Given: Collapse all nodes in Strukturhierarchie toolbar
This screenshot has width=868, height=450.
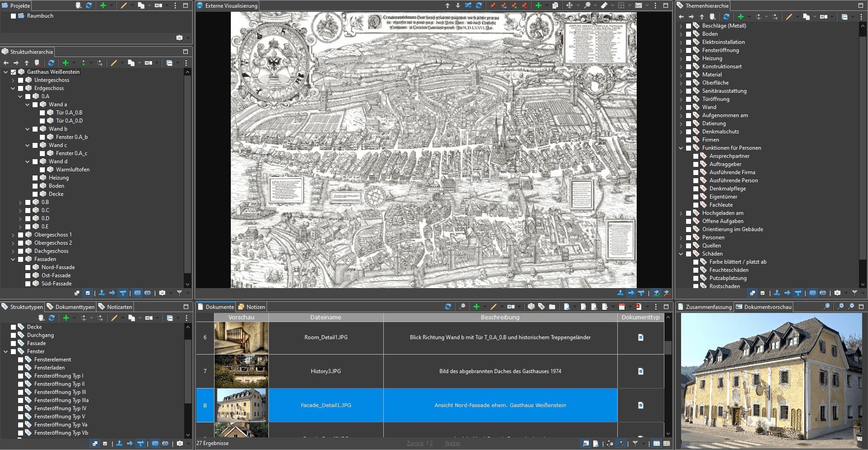Looking at the screenshot, I should click(169, 63).
